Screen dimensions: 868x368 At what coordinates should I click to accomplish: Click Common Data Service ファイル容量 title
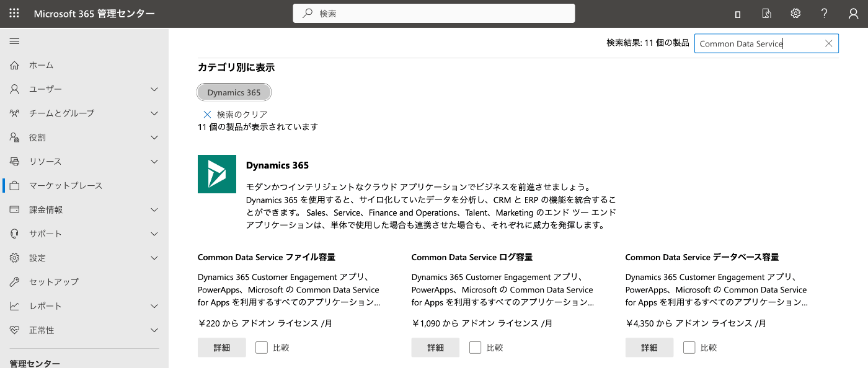[267, 257]
